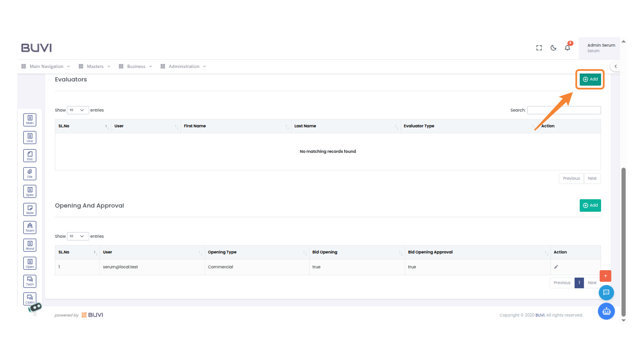Click Add button for Evaluators
Viewport: 644px width, 362px height.
click(590, 79)
